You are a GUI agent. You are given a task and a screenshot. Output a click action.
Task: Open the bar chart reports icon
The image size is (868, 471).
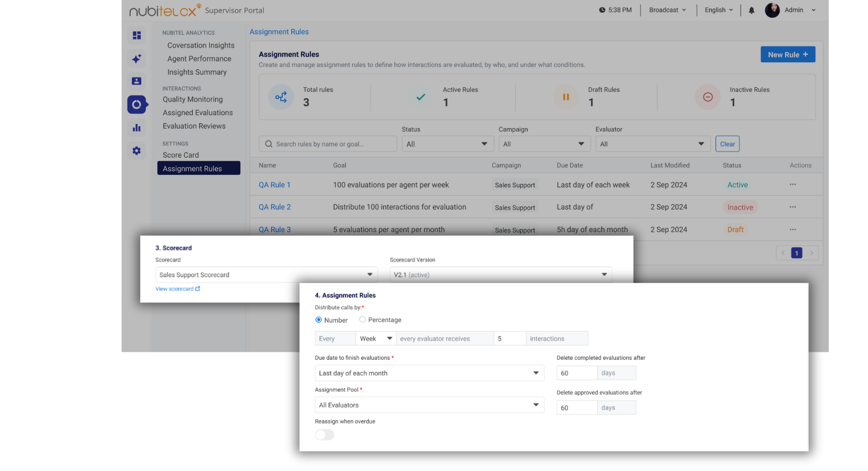click(137, 128)
